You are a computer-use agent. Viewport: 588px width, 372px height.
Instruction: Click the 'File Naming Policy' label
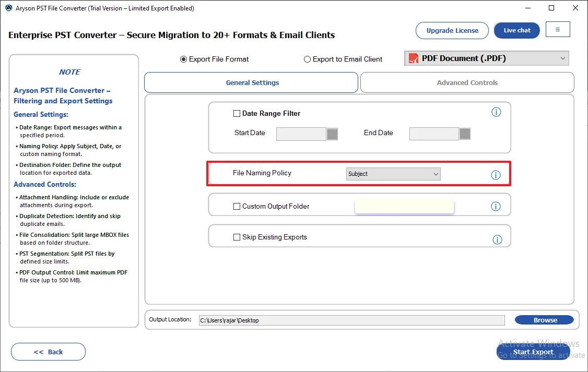[x=262, y=173]
